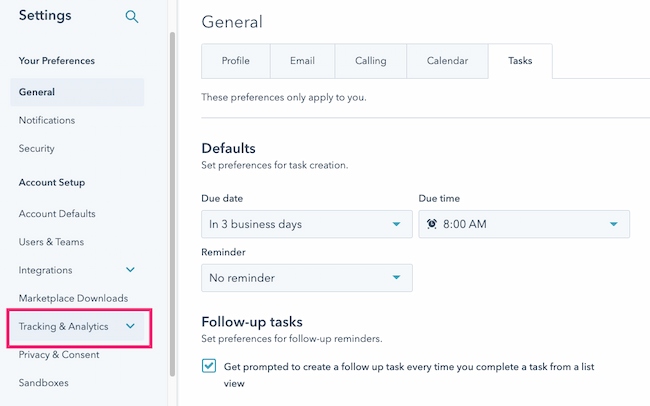Open the Due time dropdown
This screenshot has height=406, width=650.
pyautogui.click(x=523, y=224)
